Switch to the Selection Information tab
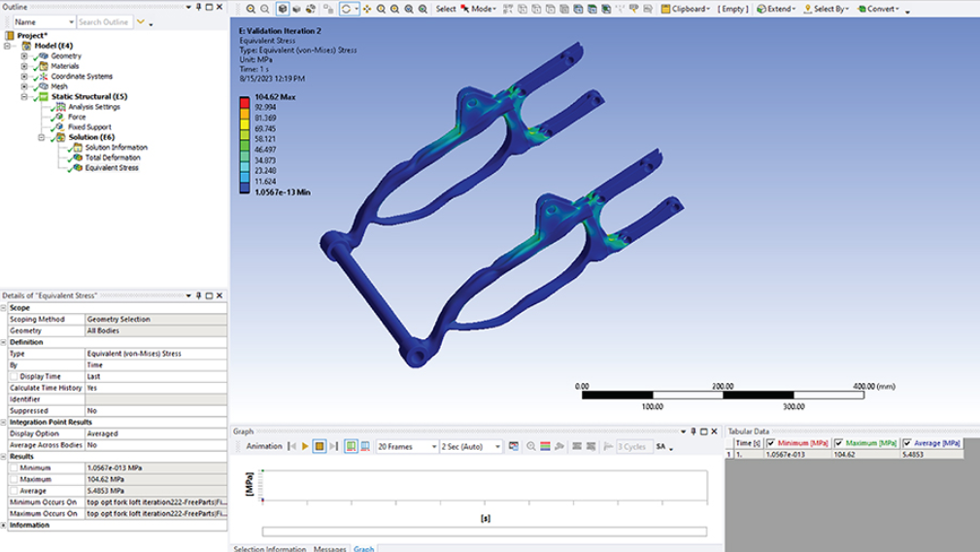The width and height of the screenshot is (980, 552). [x=270, y=548]
